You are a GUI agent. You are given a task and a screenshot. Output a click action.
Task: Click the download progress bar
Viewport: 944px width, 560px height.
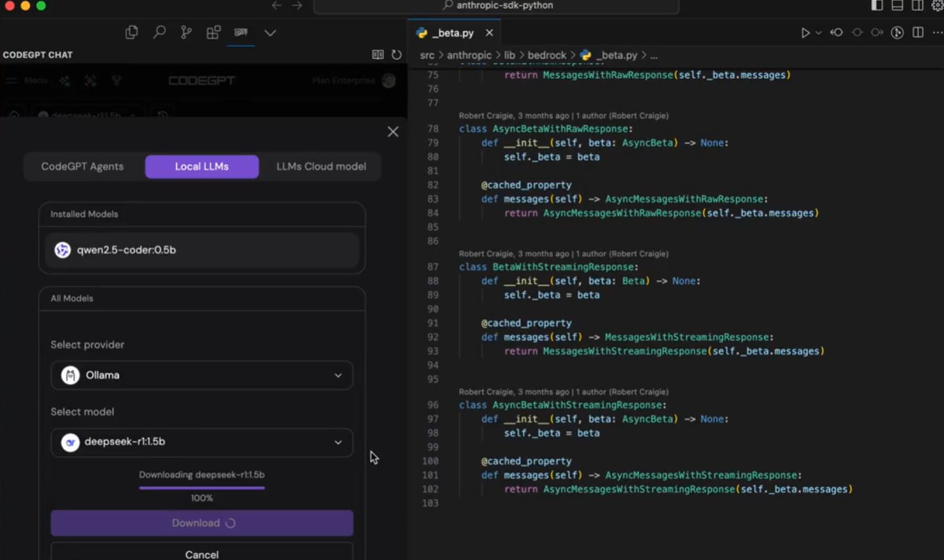point(202,488)
